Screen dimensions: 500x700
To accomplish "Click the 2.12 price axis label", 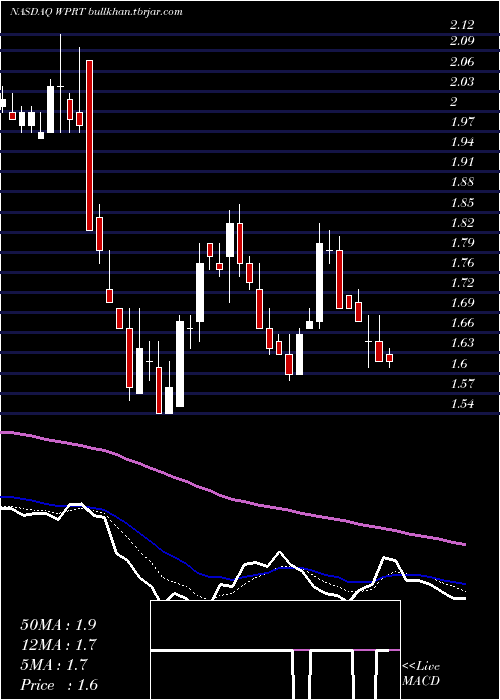I will point(462,25).
